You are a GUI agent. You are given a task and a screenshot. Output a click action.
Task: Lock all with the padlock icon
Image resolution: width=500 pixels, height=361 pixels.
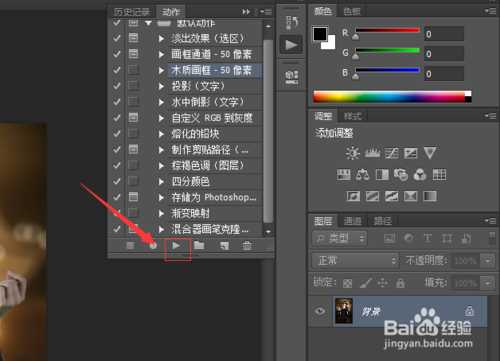[x=400, y=283]
